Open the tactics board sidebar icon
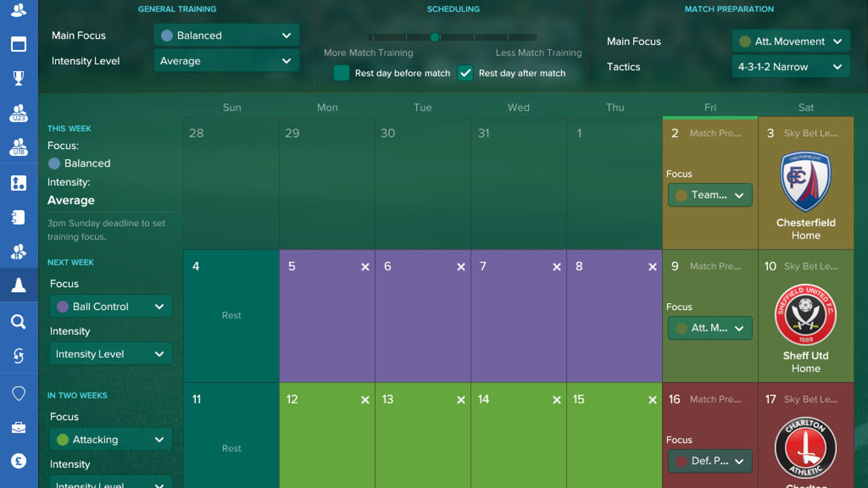 [x=19, y=183]
